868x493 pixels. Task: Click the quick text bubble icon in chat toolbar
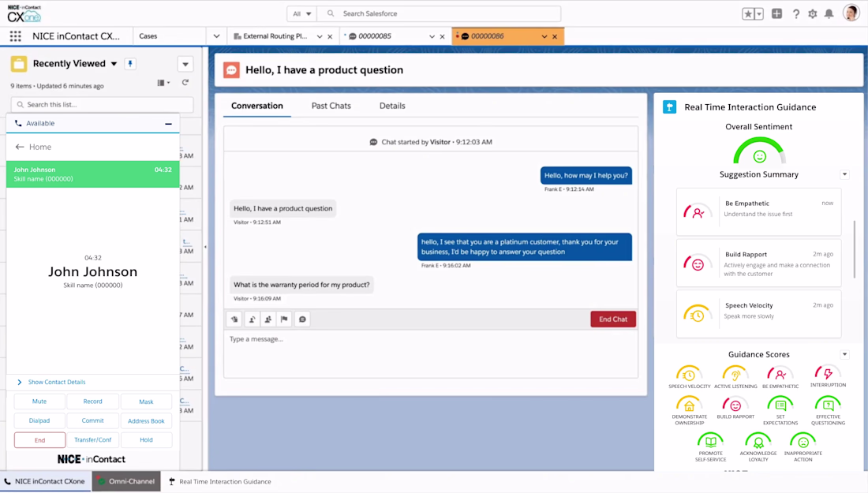pos(302,319)
